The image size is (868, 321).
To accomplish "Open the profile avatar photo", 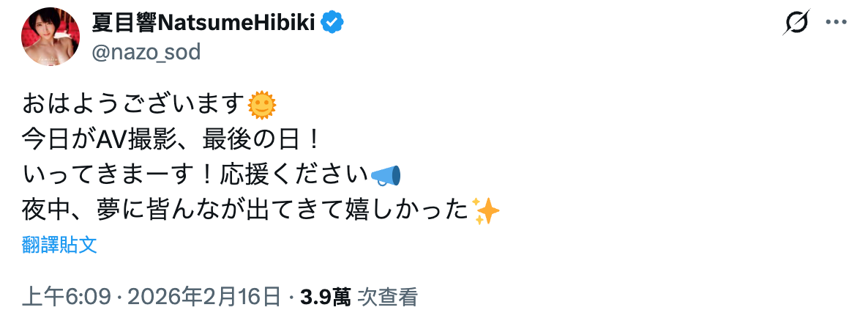I will pyautogui.click(x=50, y=38).
